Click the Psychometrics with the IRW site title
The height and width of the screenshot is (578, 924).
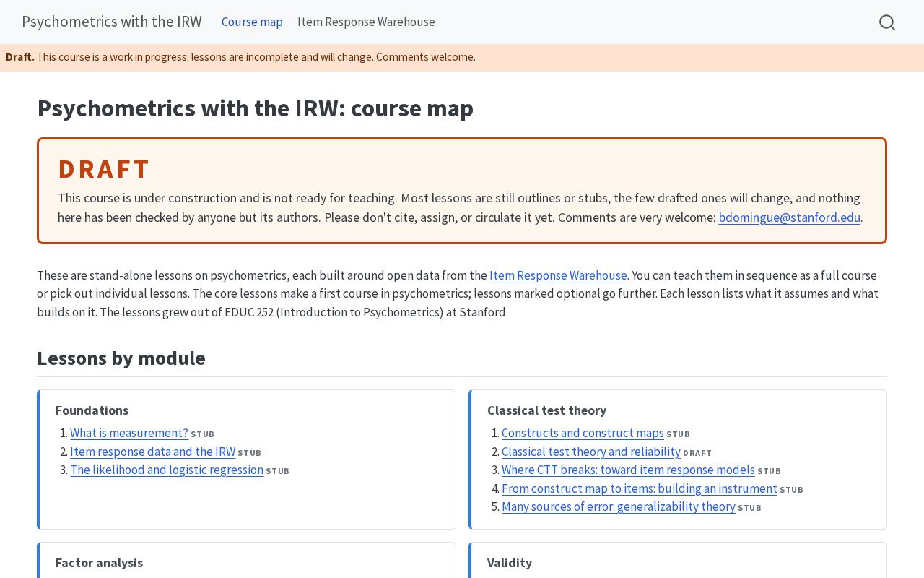coord(112,22)
